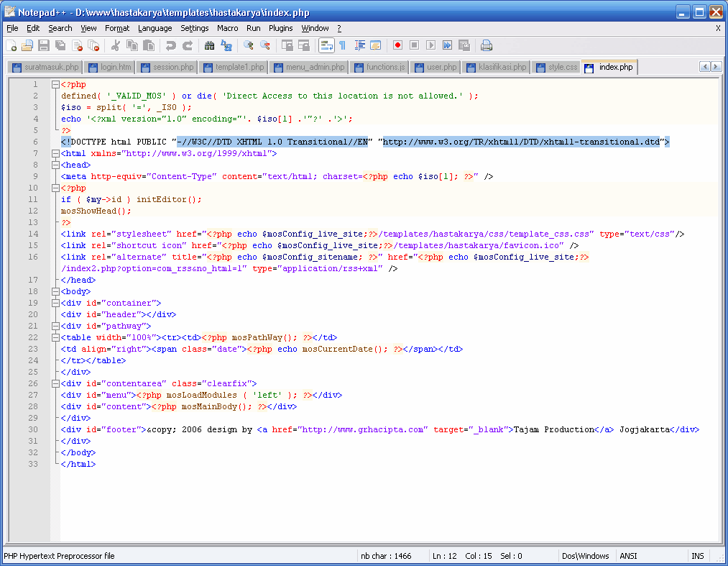Collapse the contentarea div fold line 26
This screenshot has height=566, width=728.
(x=55, y=384)
